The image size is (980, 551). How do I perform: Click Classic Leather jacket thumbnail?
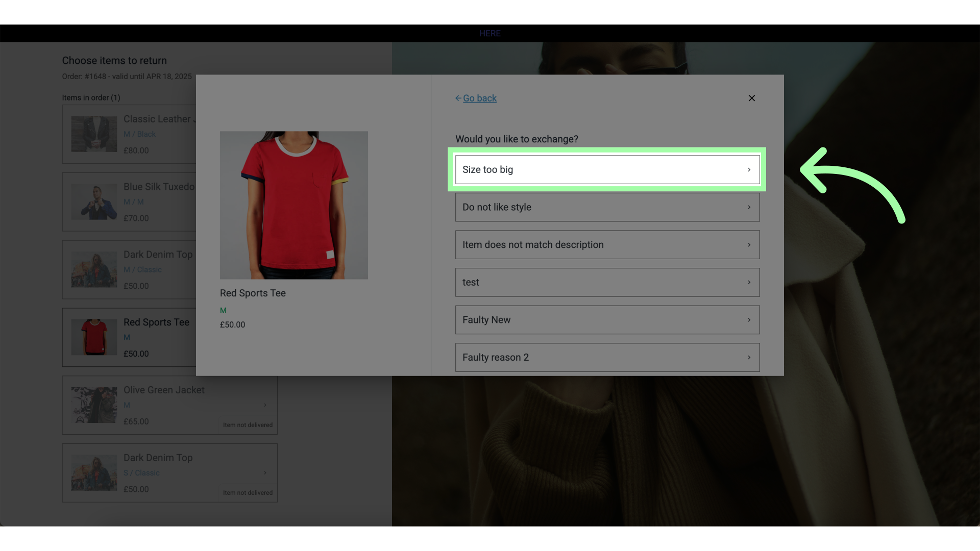94,134
